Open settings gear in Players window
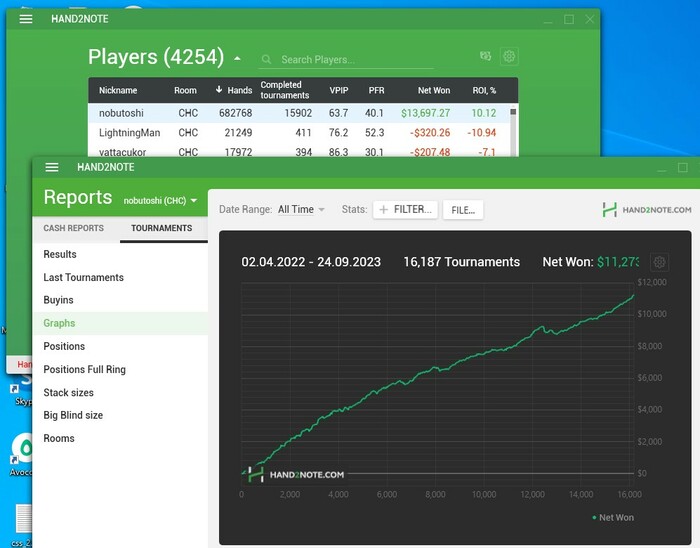This screenshot has width=700, height=548. coord(509,56)
